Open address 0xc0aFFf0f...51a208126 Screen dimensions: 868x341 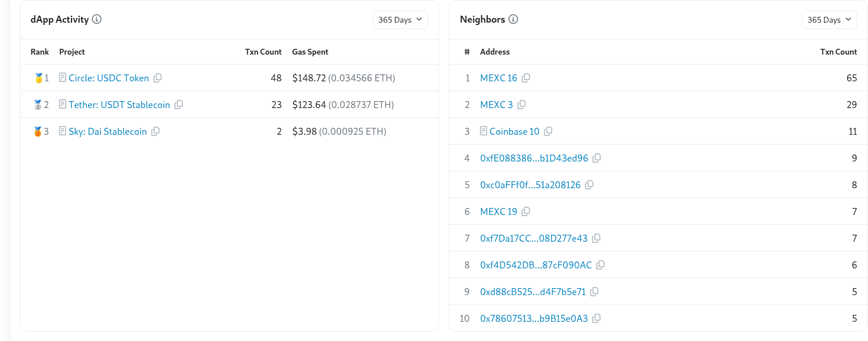[x=530, y=185]
